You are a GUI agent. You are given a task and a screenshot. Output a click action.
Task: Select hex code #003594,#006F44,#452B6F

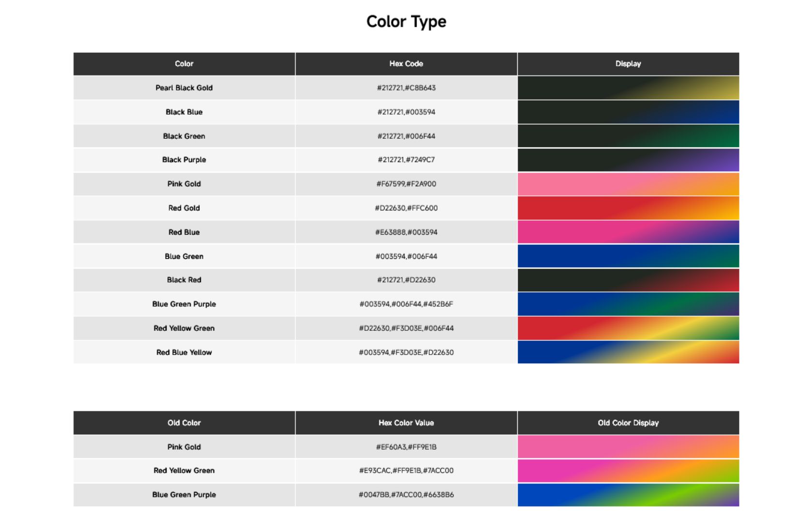[406, 304]
